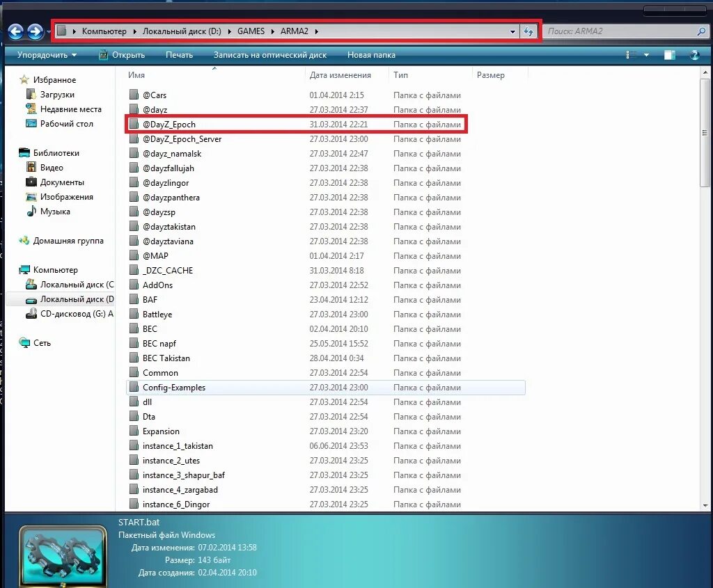
Task: Select the Dta folder name
Action: pos(149,417)
